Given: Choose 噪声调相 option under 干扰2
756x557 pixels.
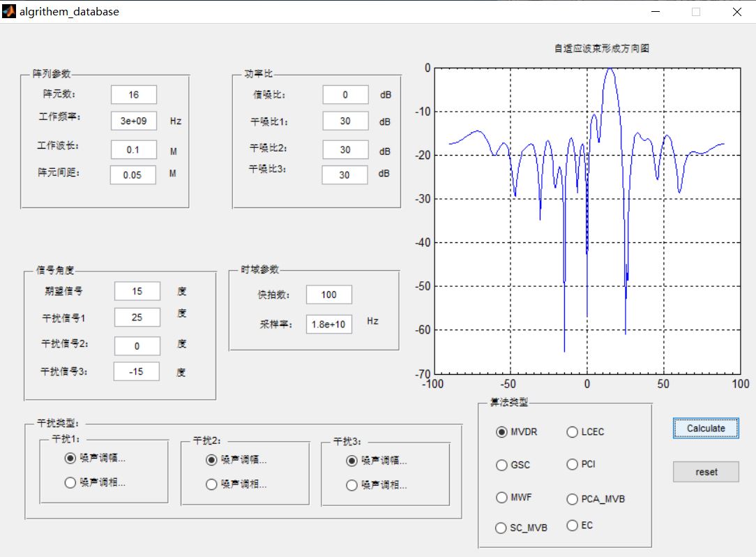Looking at the screenshot, I should tap(236, 484).
